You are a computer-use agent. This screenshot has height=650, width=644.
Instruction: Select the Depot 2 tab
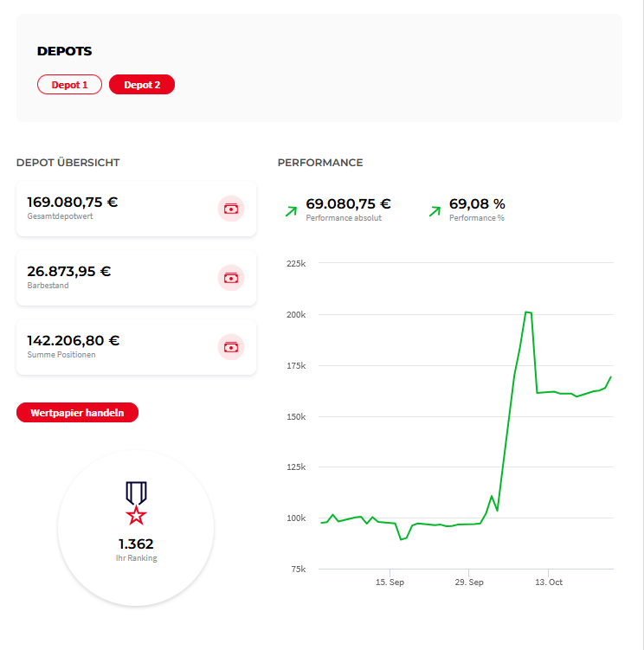coord(142,85)
